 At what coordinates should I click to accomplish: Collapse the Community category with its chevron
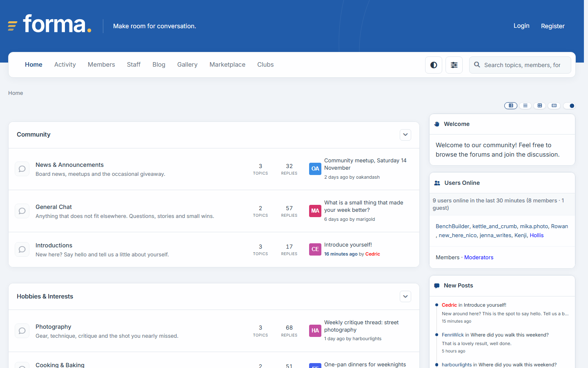(405, 135)
